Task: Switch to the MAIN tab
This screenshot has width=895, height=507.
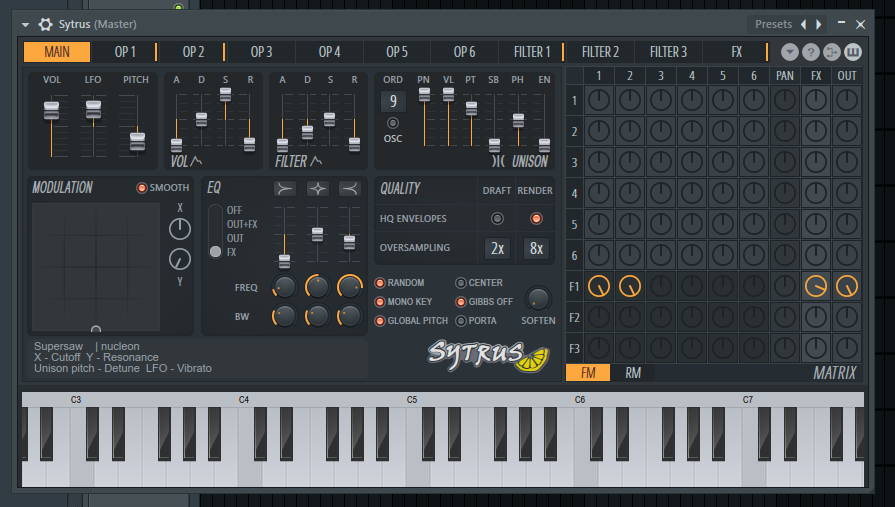Action: [57, 52]
